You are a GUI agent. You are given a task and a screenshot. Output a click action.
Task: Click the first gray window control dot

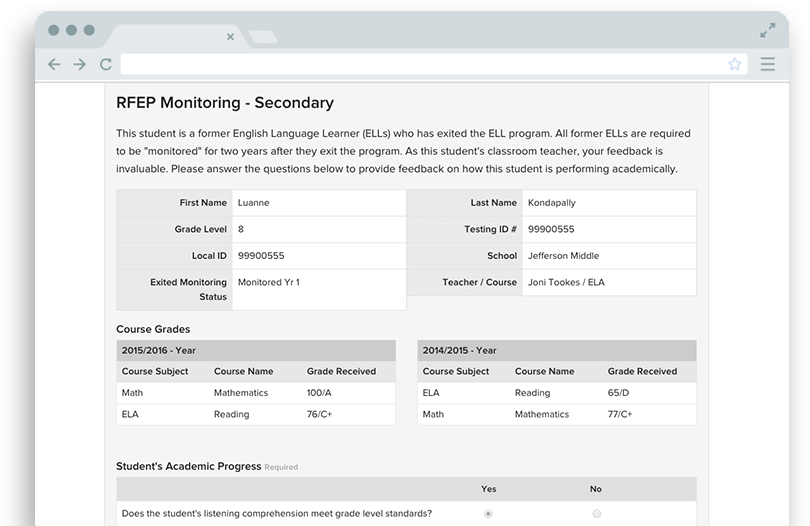pos(54,30)
